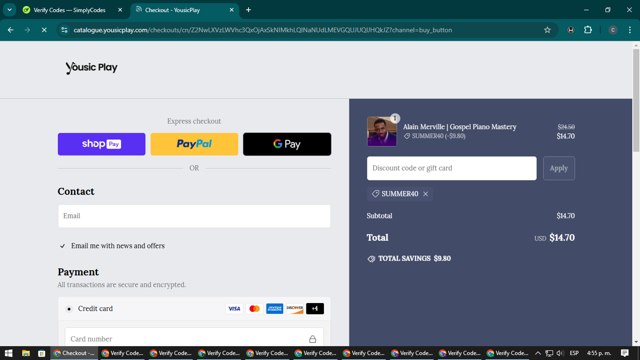
Task: Remove the SUMMER40 discount code
Action: tap(426, 194)
